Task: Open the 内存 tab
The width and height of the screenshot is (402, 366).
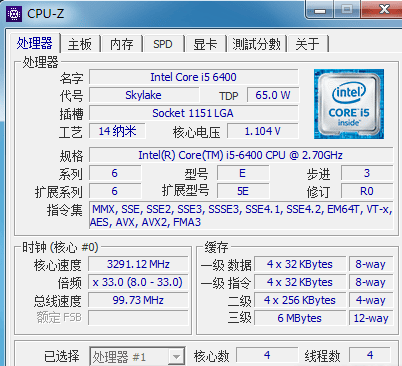Action: [x=122, y=44]
